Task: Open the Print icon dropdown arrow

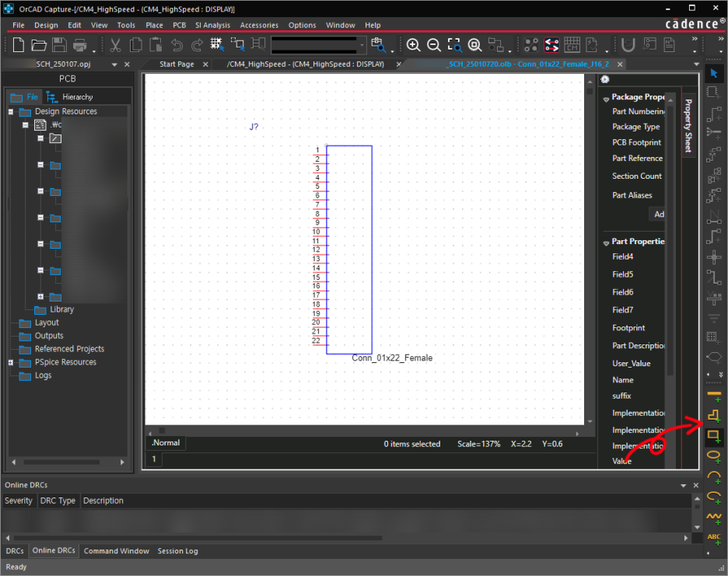Action: click(94, 50)
